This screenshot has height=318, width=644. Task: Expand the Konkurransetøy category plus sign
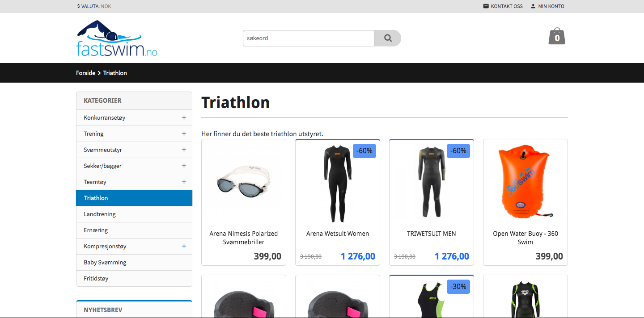(184, 117)
